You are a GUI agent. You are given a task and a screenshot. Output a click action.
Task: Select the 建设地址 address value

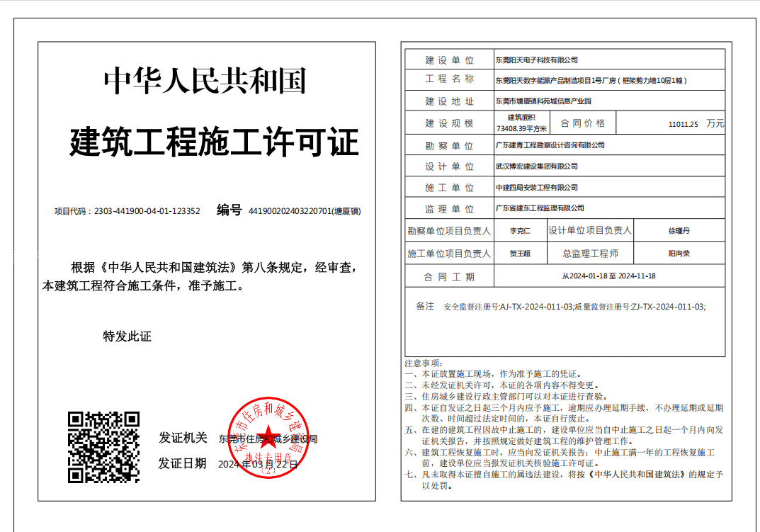coord(543,101)
